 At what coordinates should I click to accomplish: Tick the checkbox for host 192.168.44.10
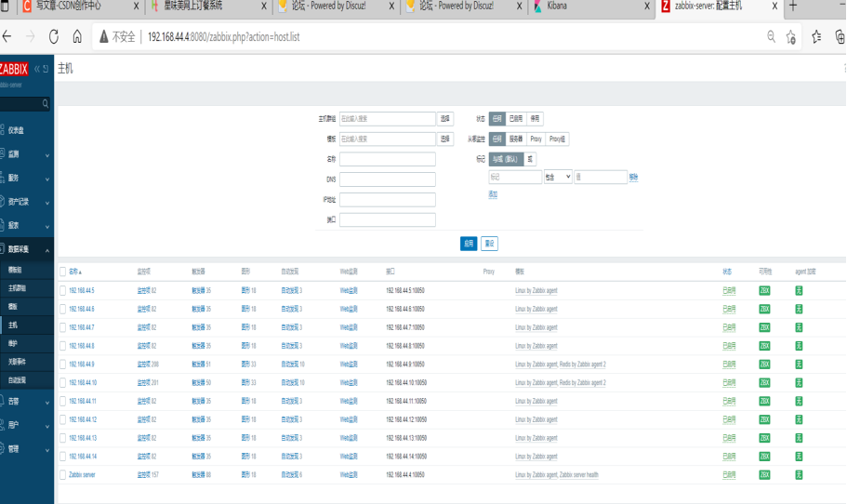point(62,382)
